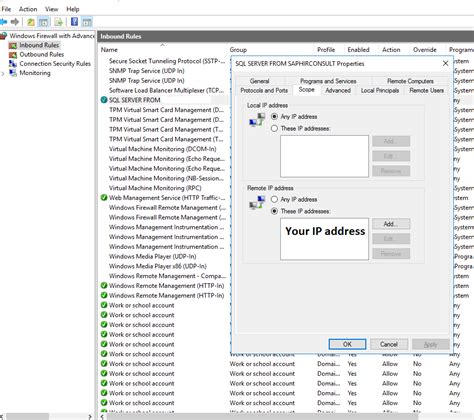This screenshot has width=474, height=420.
Task: Select the Virtual Machine Monitoring (DCOM-In) rule
Action: (x=163, y=149)
